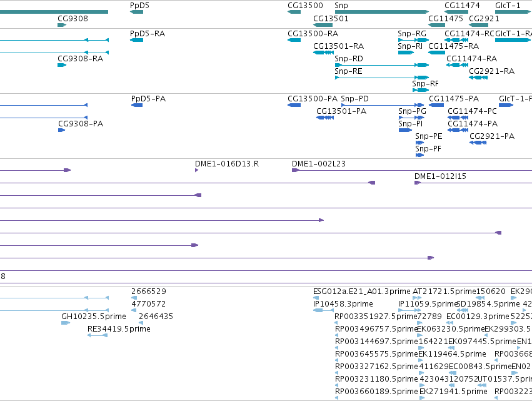Select the Snp-PE protein label
Screen dimensions: 532x401
[429, 136]
